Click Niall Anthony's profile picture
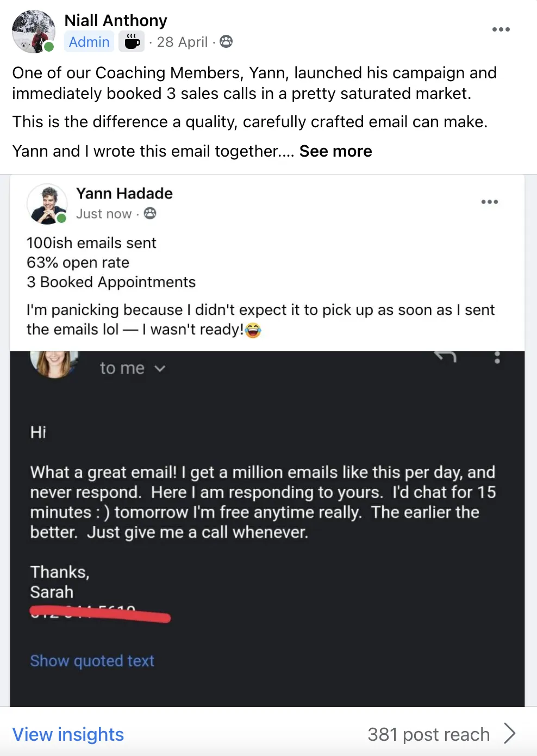Screen dimensions: 537x756 click(x=33, y=31)
